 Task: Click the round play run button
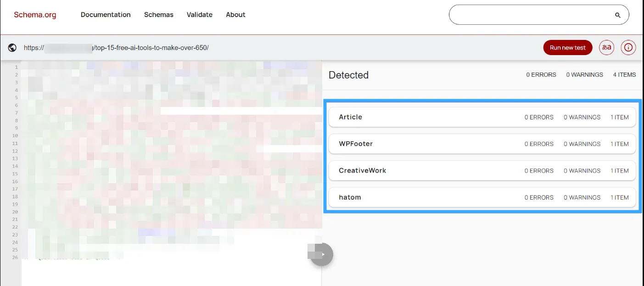(x=321, y=254)
